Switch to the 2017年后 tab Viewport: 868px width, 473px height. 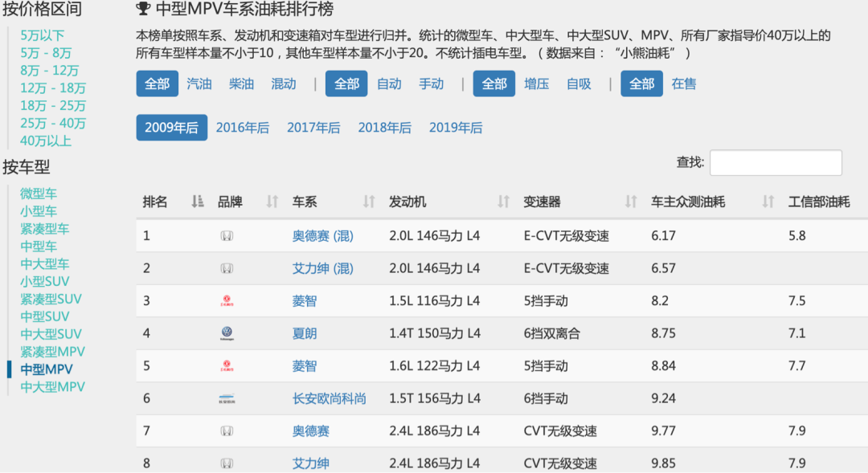[x=313, y=128]
